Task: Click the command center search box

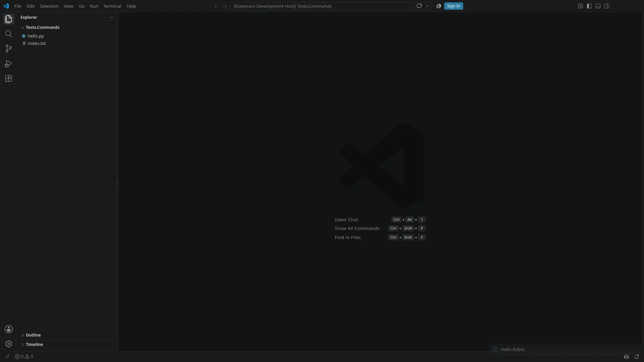Action: 322,6
